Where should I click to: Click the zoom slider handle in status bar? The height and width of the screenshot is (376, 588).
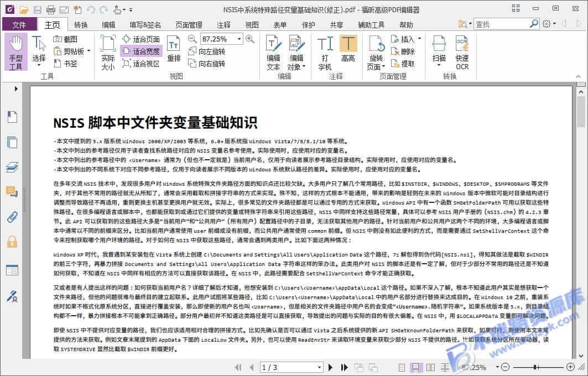pyautogui.click(x=535, y=367)
